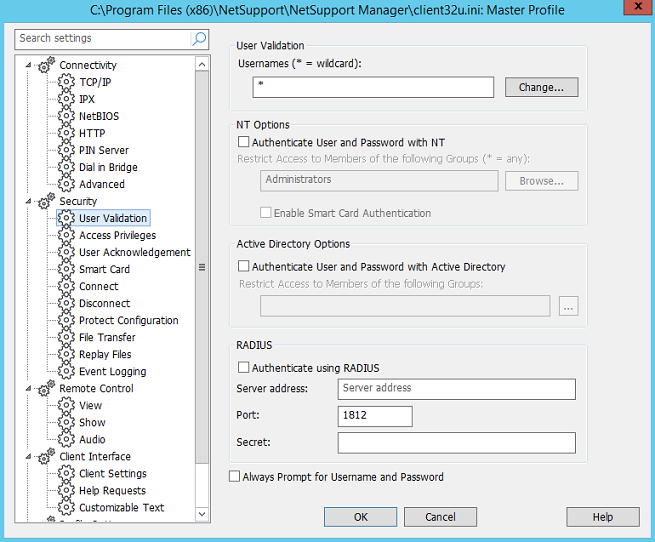Click the Usernames wildcard field
Viewport: 655px width, 542px height.
tap(373, 87)
